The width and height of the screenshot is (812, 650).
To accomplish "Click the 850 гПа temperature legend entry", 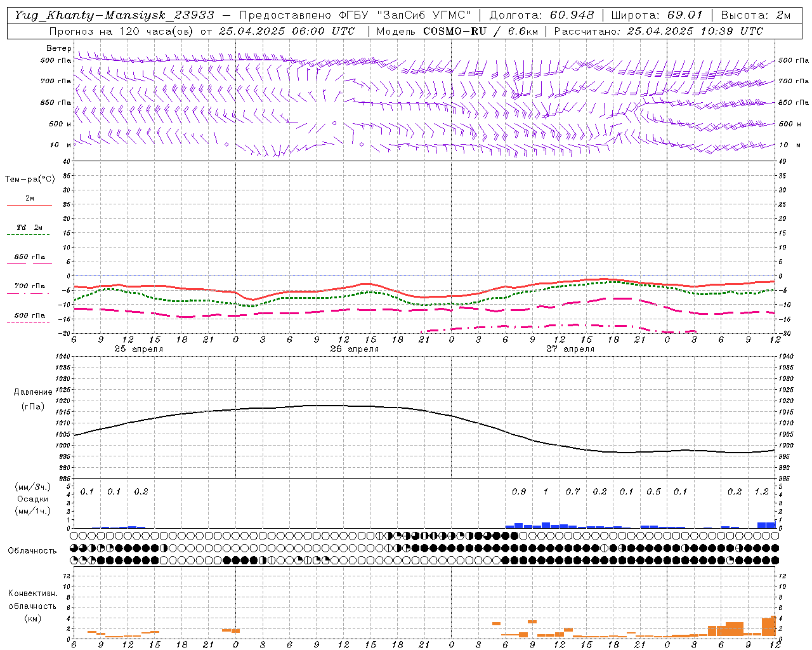I will [x=29, y=257].
